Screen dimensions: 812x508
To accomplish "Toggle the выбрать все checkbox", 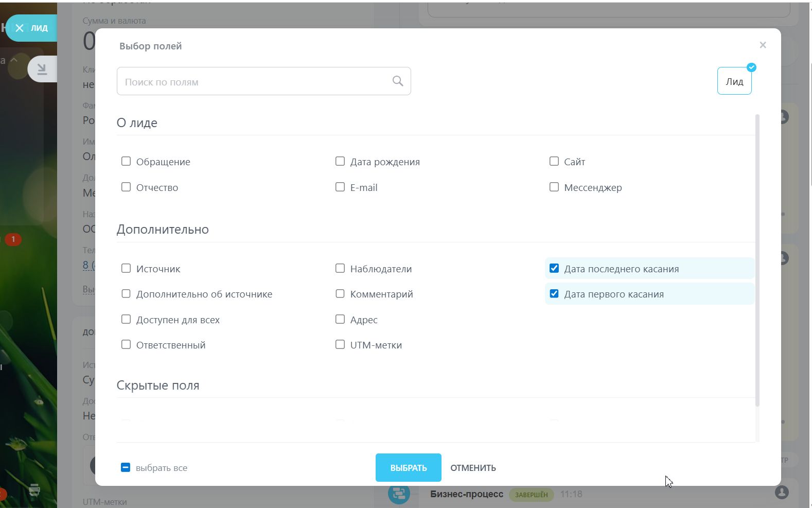I will [126, 467].
